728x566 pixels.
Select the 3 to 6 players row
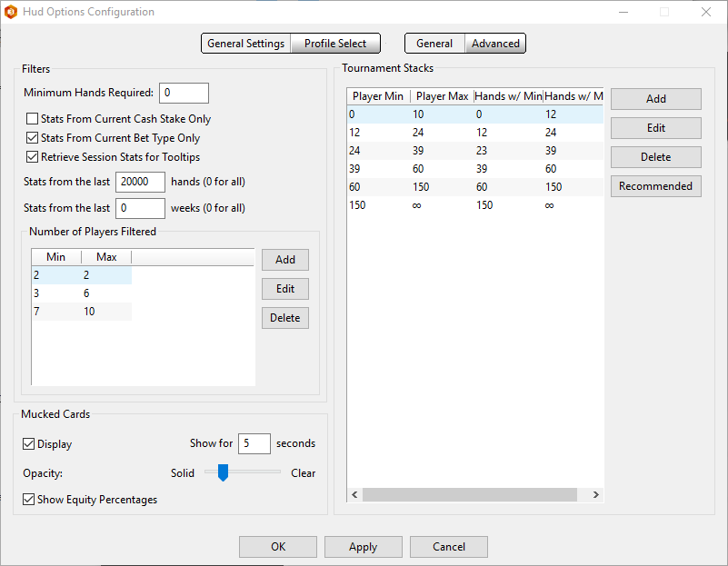82,293
